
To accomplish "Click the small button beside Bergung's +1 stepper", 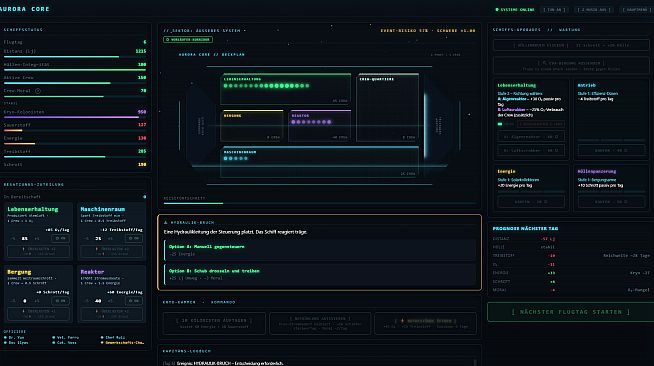I will pos(60,301).
